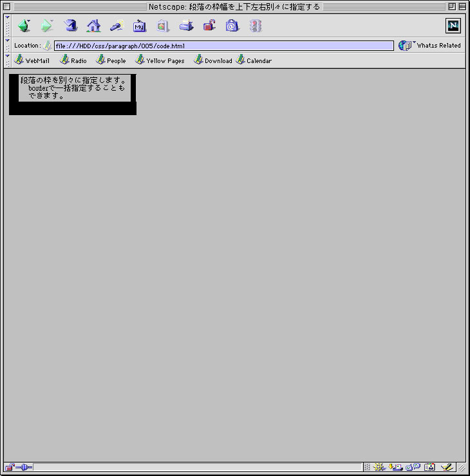Click the paragraph text '段落の枠を別々に指定します。'
This screenshot has width=470, height=476.
pyautogui.click(x=73, y=80)
